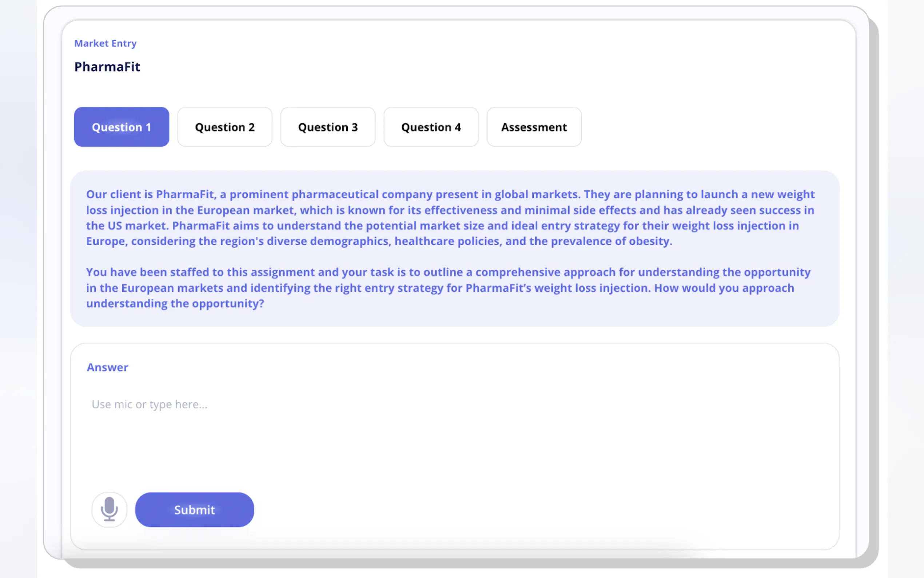Switch to the Question 2 tab
Screen dimensions: 924x578
(x=224, y=127)
